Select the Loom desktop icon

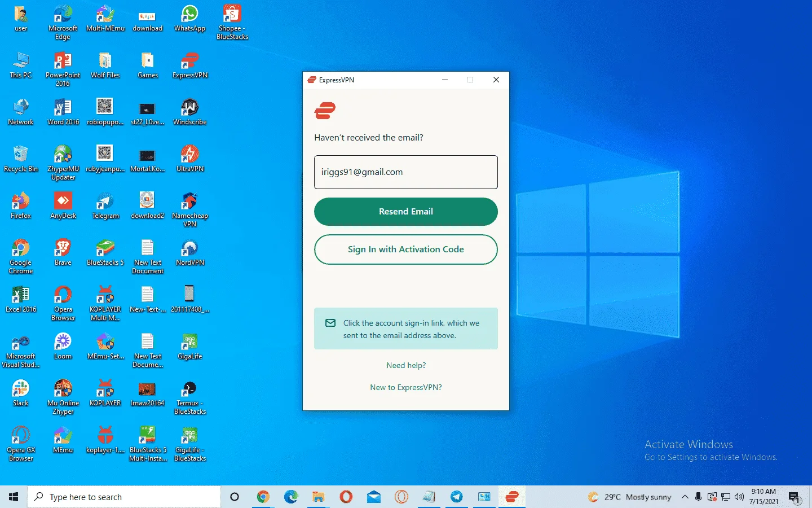[63, 346]
